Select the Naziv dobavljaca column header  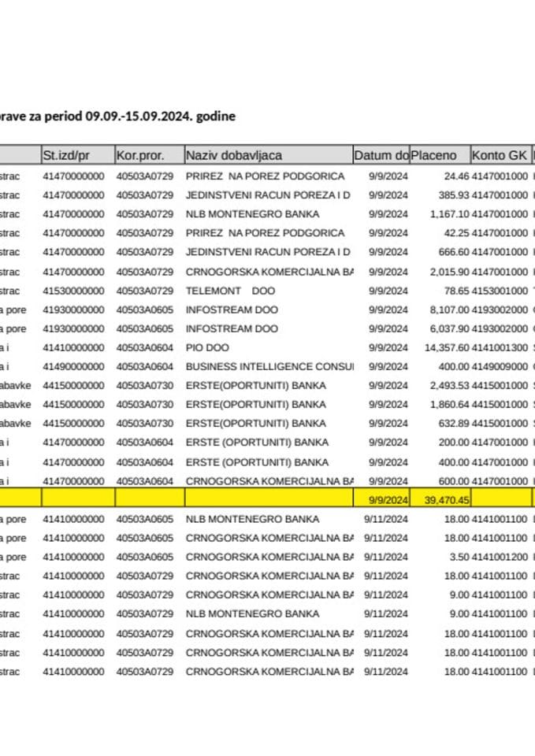(269, 155)
